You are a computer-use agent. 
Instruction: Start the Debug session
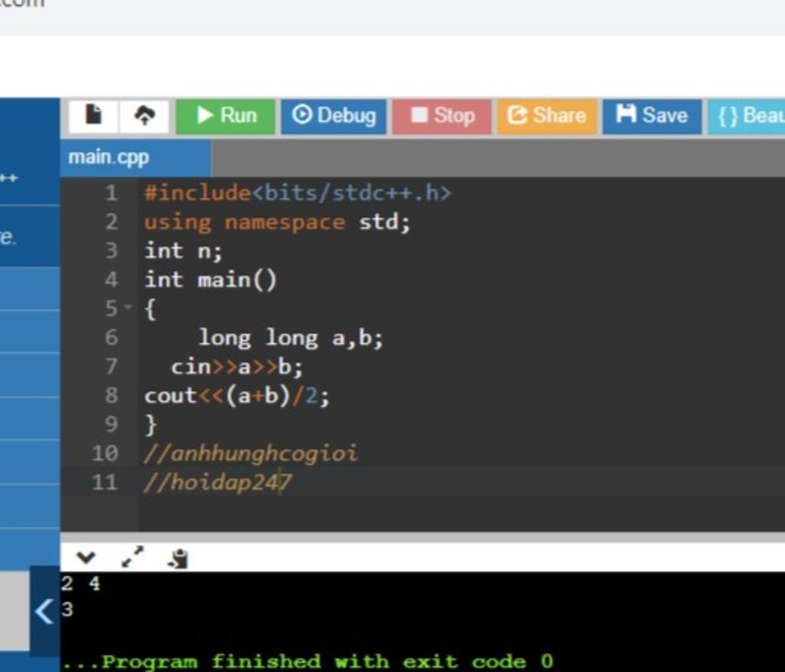click(x=333, y=116)
